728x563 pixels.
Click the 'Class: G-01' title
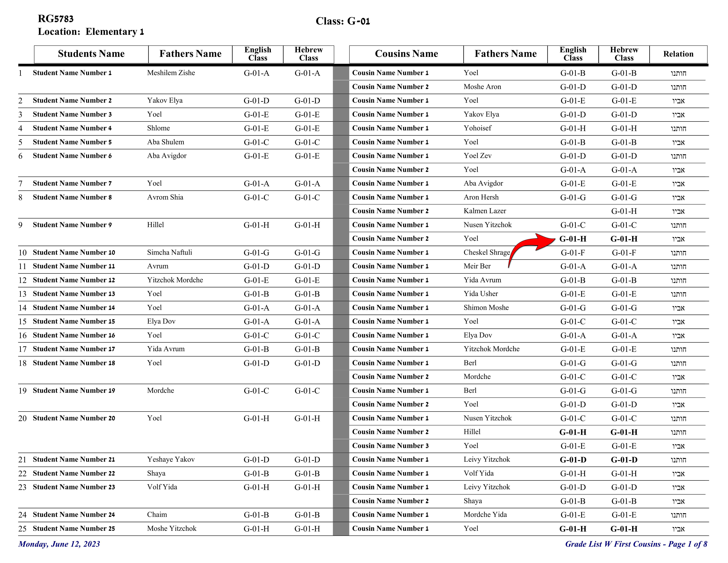(x=343, y=21)
